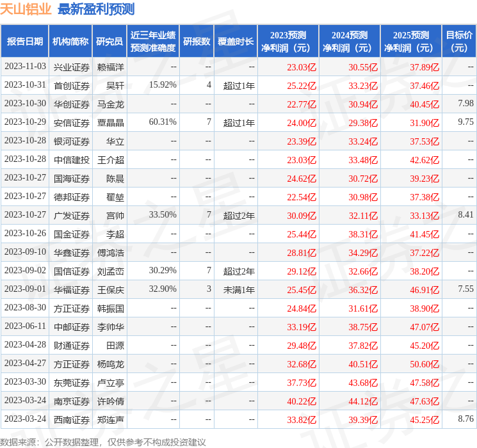Click analyst name 傅鸿浩

(x=110, y=253)
